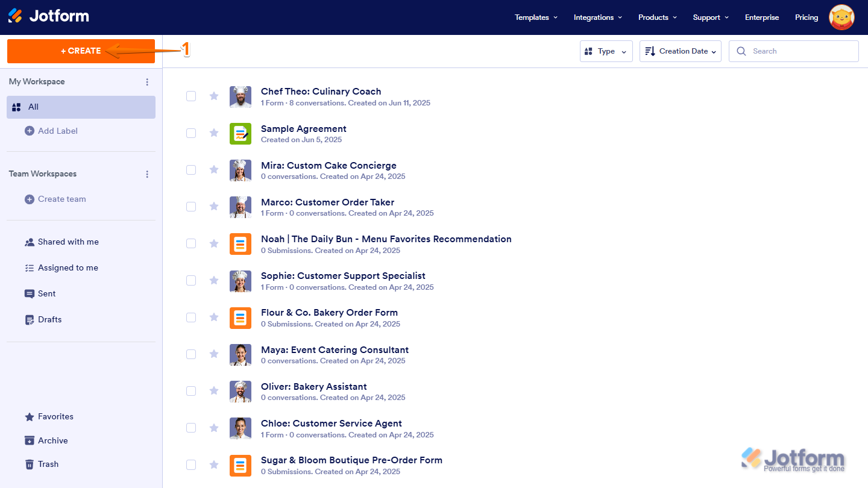Viewport: 868px width, 488px height.
Task: Click Add Label under My Workspace
Action: [57, 131]
